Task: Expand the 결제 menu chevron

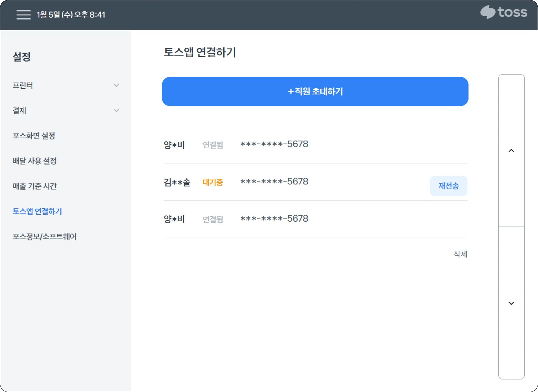Action: click(116, 110)
